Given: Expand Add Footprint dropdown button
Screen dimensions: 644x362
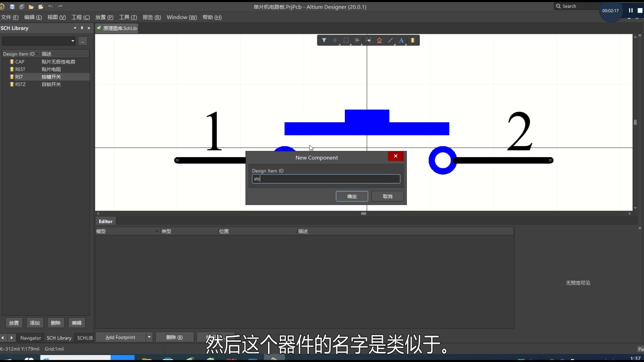Looking at the screenshot, I should 149,337.
